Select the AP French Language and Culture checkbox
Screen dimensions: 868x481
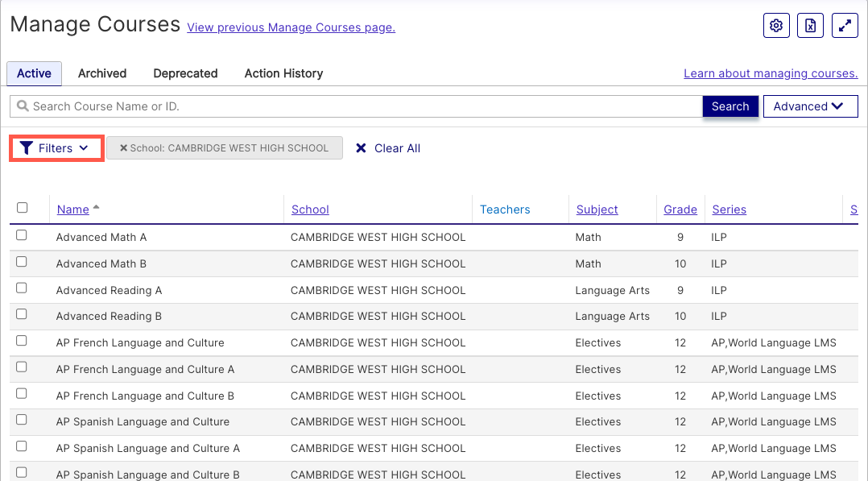click(x=22, y=341)
